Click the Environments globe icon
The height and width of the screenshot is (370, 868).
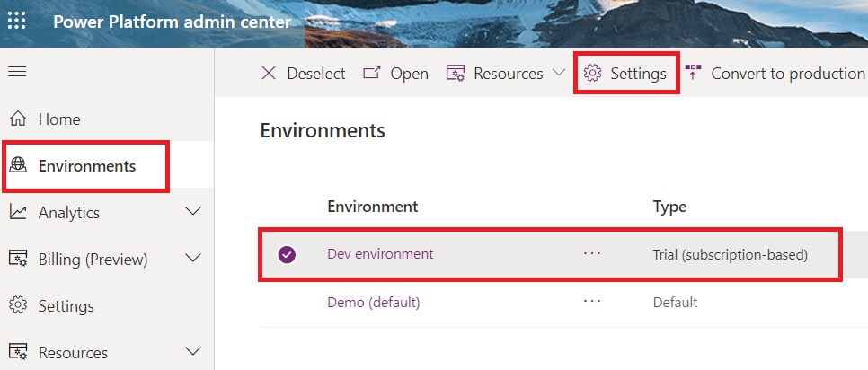click(x=18, y=165)
